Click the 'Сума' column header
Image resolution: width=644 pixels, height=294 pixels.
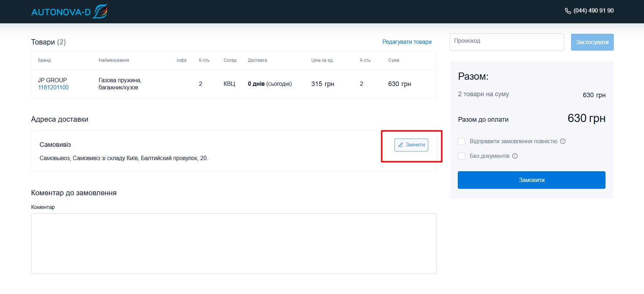point(393,60)
